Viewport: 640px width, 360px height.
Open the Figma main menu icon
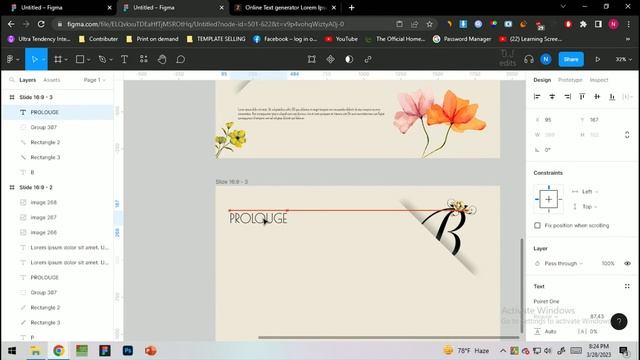[x=11, y=60]
